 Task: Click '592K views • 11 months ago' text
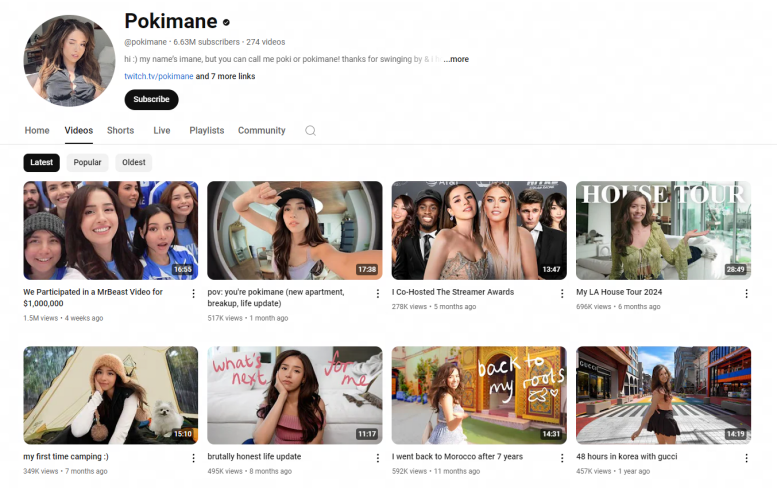436,471
